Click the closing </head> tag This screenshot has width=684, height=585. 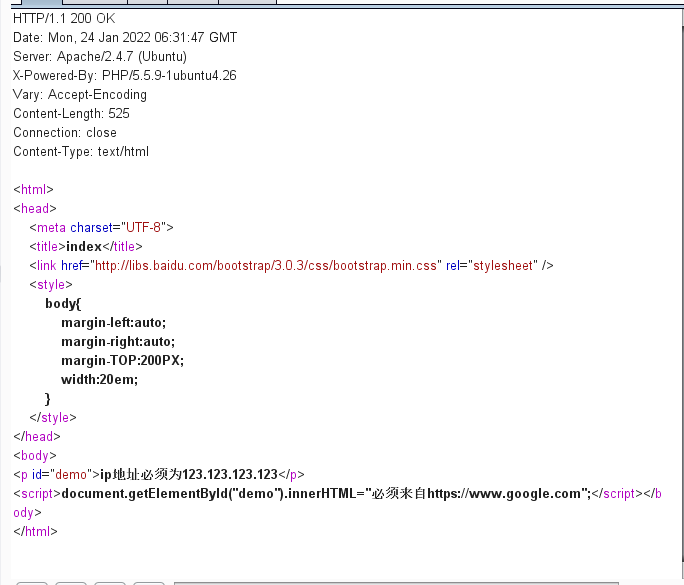37,436
